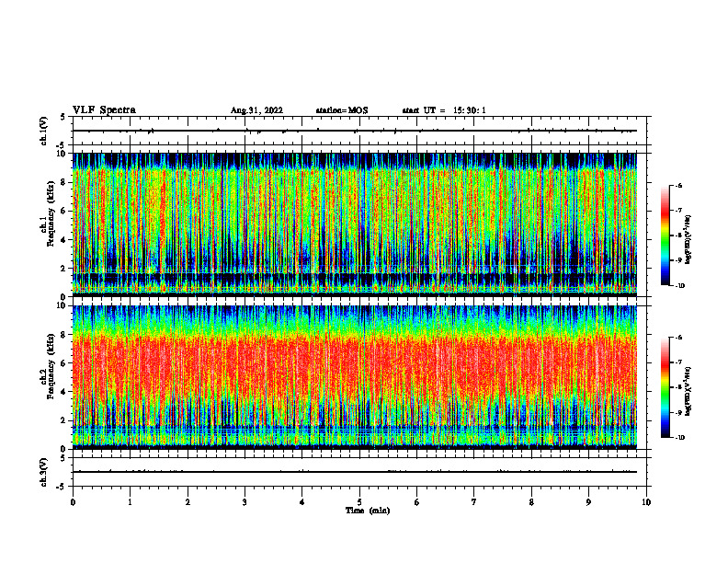The width and height of the screenshot is (728, 563).
Task: Click the ch.1 frequency tick label "8"
Action: 63,182
